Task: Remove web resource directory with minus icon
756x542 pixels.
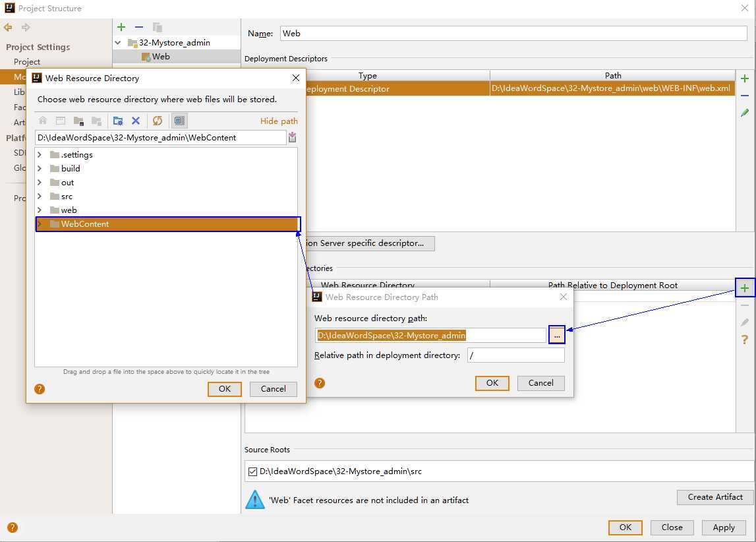Action: [745, 305]
